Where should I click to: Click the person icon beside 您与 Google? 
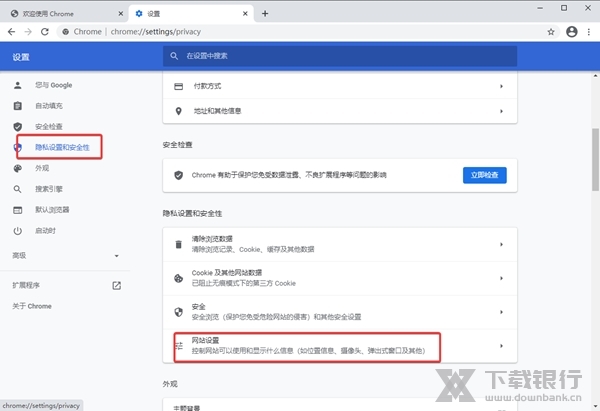tap(18, 85)
